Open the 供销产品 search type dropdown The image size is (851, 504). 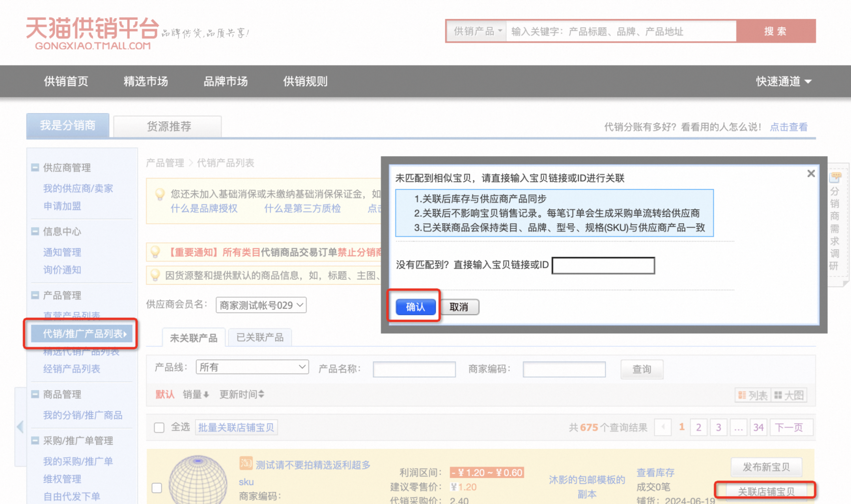477,31
